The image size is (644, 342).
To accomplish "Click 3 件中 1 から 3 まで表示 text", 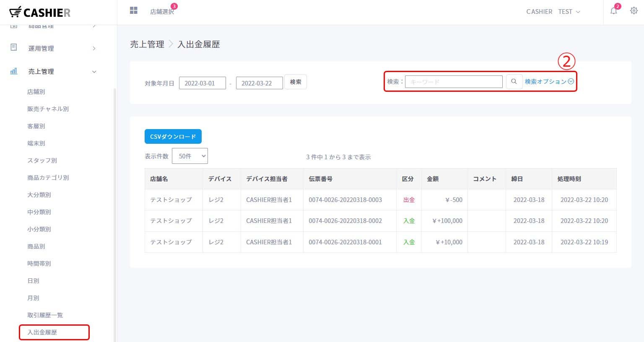I will [x=338, y=157].
